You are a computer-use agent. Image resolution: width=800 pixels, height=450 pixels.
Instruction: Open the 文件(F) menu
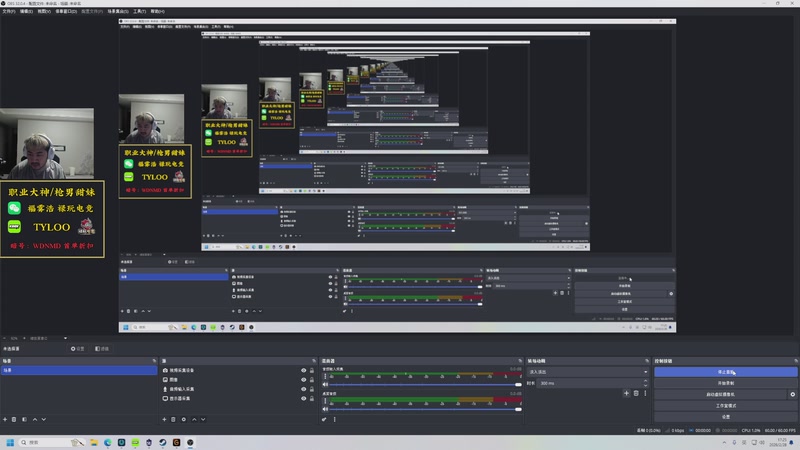coord(9,11)
